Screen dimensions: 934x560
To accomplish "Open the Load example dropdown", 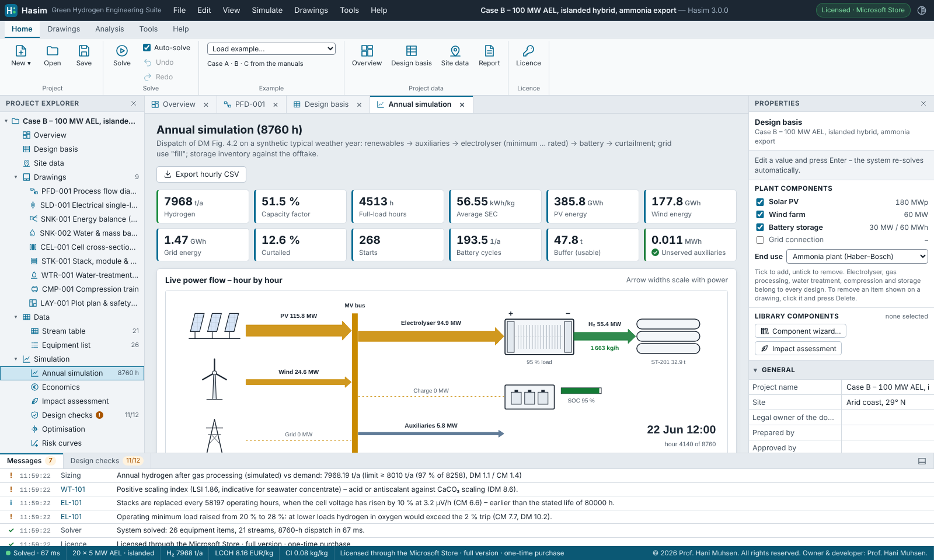I will point(271,49).
